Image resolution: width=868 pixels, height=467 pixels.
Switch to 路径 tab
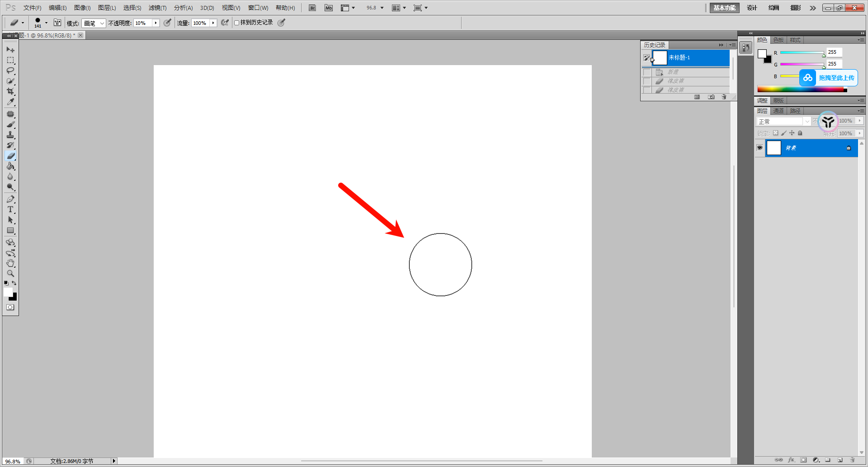click(795, 111)
